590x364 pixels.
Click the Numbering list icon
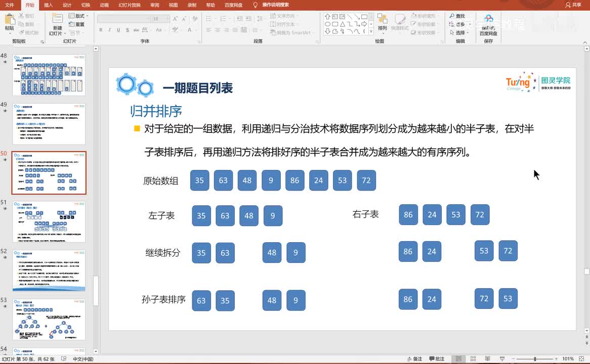click(x=224, y=18)
